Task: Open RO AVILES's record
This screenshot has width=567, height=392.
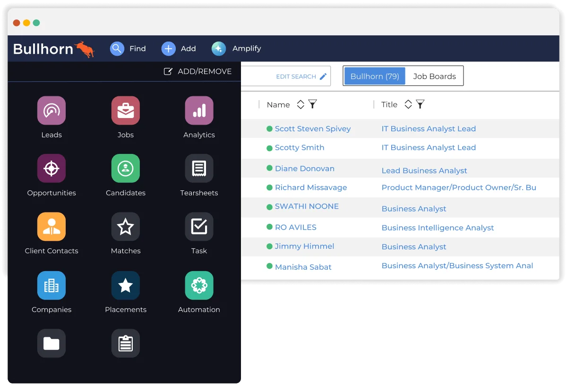Action: (296, 227)
